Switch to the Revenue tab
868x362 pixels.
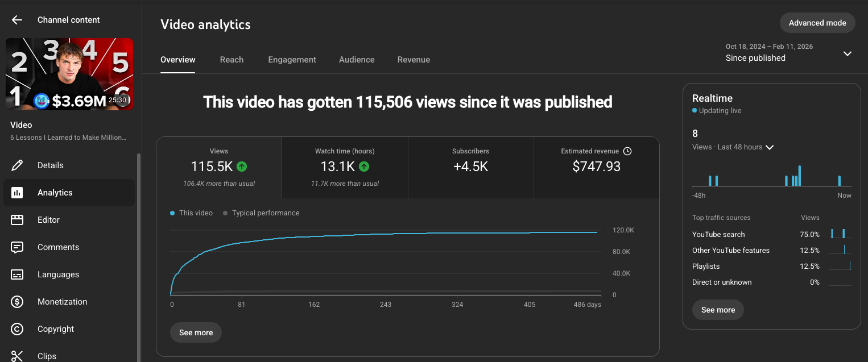point(414,59)
